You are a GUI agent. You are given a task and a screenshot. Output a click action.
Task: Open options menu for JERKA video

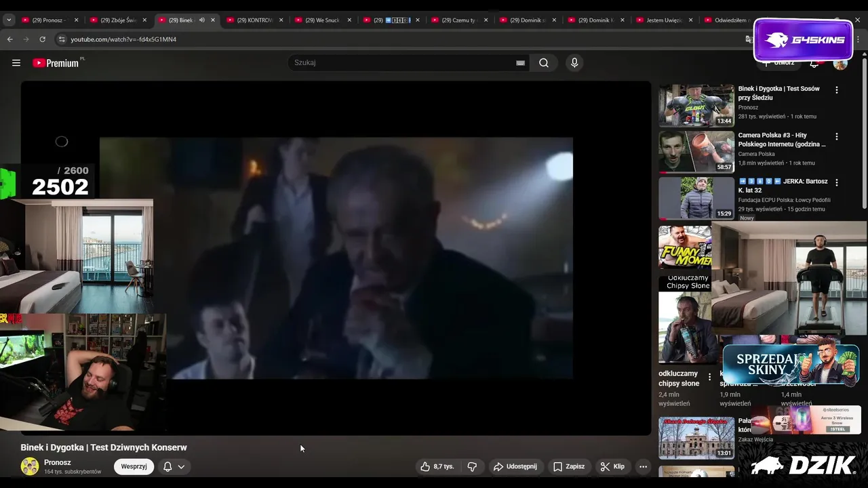836,182
